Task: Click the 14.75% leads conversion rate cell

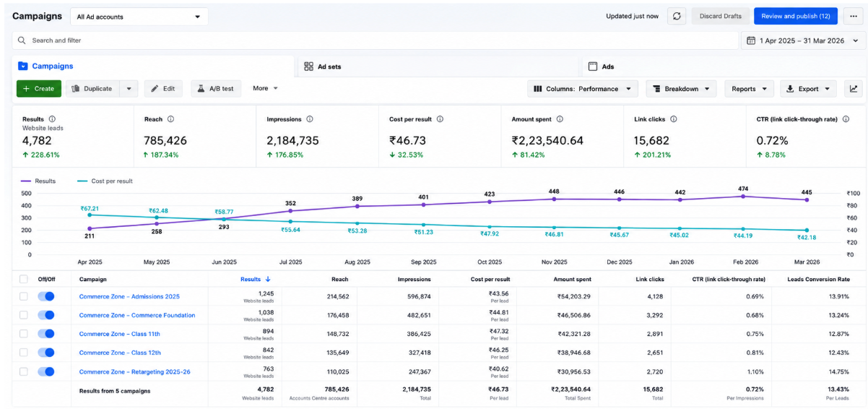Action: point(839,371)
